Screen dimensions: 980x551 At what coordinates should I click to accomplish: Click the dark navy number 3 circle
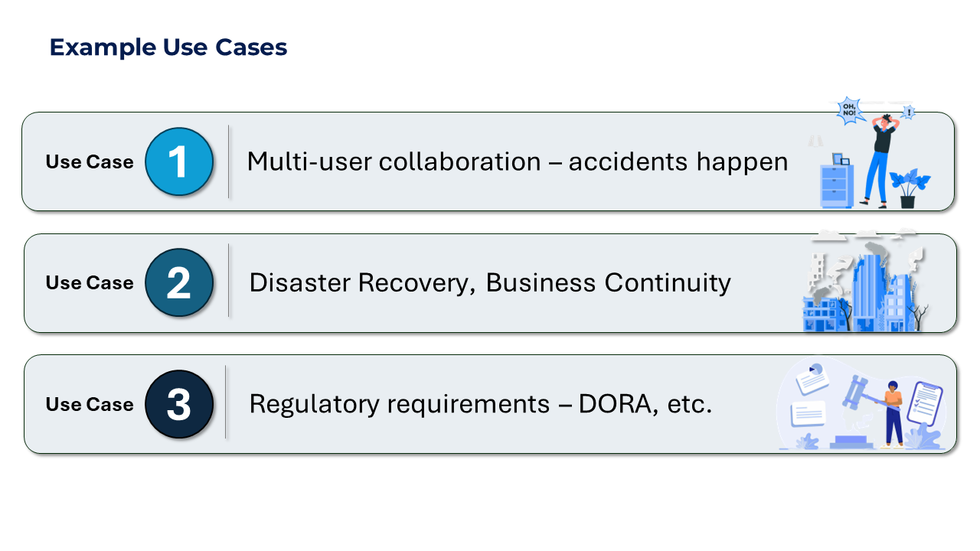click(x=178, y=404)
